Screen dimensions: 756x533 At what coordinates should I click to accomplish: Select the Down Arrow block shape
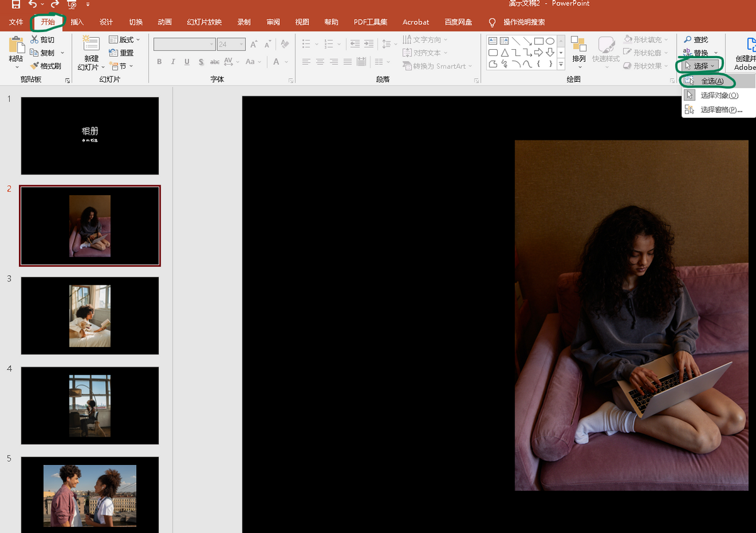click(x=550, y=52)
